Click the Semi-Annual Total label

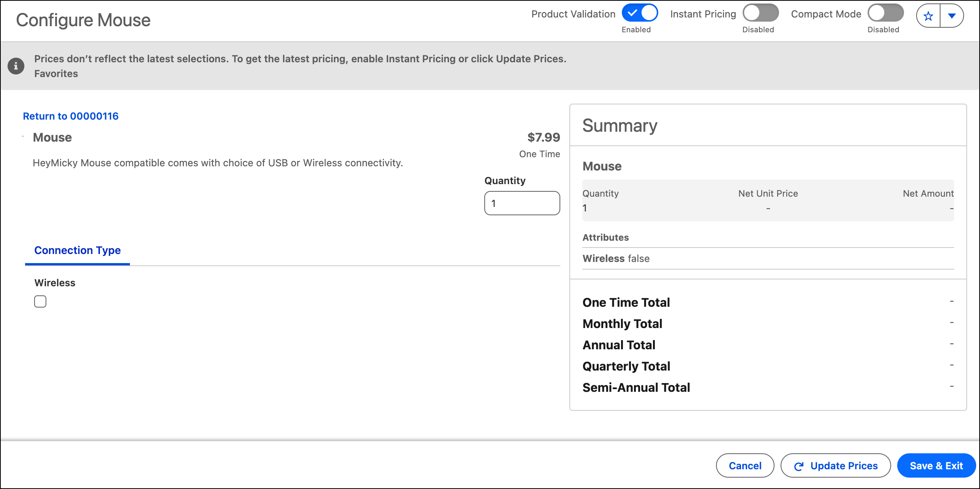coord(636,388)
